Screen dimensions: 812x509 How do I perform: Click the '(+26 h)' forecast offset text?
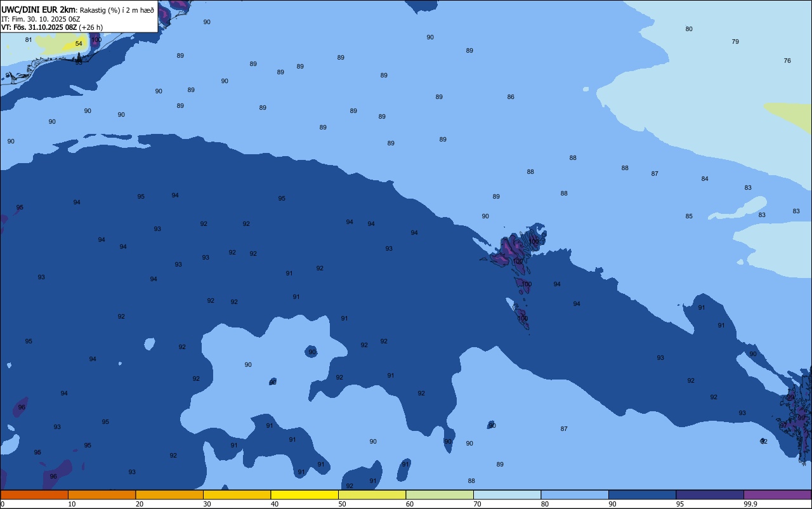point(91,27)
